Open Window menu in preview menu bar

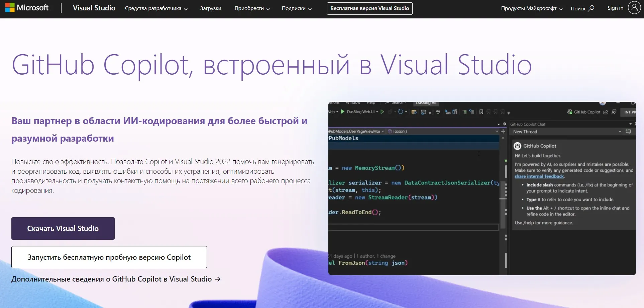(353, 103)
